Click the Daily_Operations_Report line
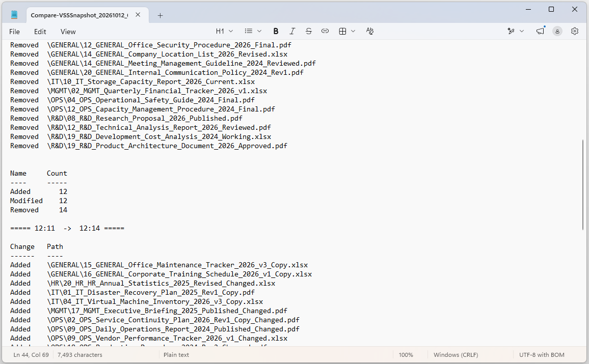589x364 pixels. point(155,329)
